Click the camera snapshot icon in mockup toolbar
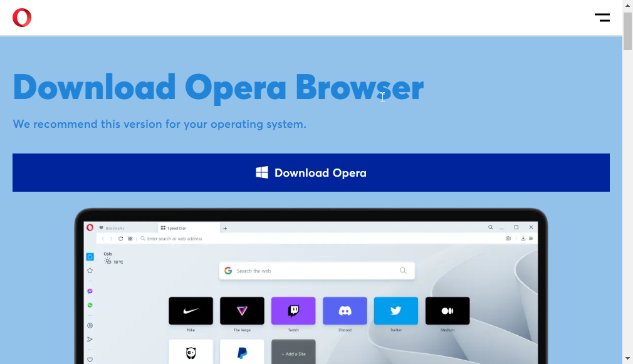Screen dimensions: 633x364 (508, 239)
